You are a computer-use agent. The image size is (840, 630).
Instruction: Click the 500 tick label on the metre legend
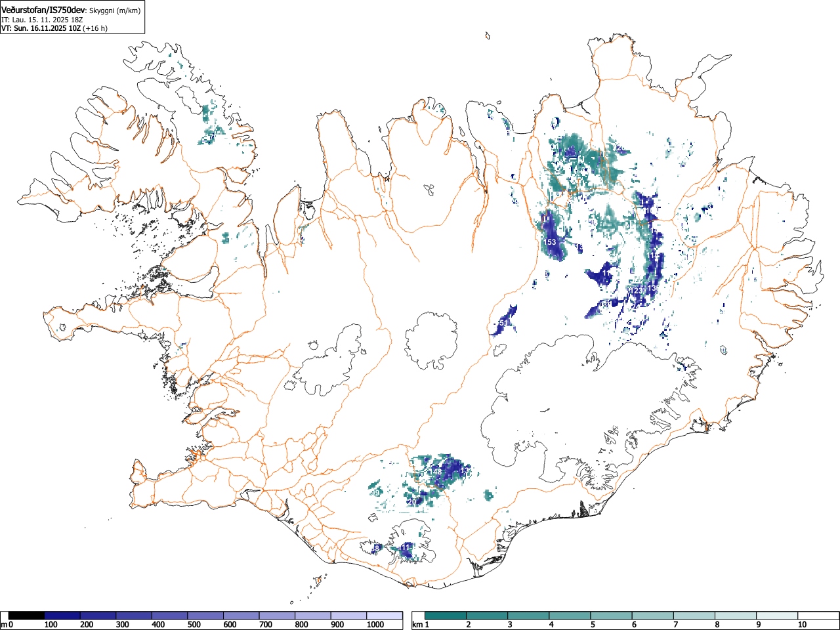click(194, 625)
